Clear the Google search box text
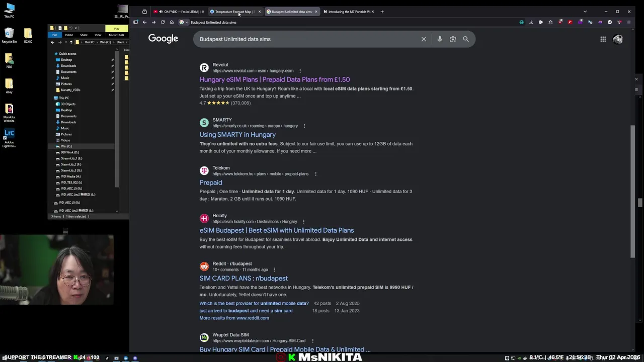644x362 pixels. (424, 39)
